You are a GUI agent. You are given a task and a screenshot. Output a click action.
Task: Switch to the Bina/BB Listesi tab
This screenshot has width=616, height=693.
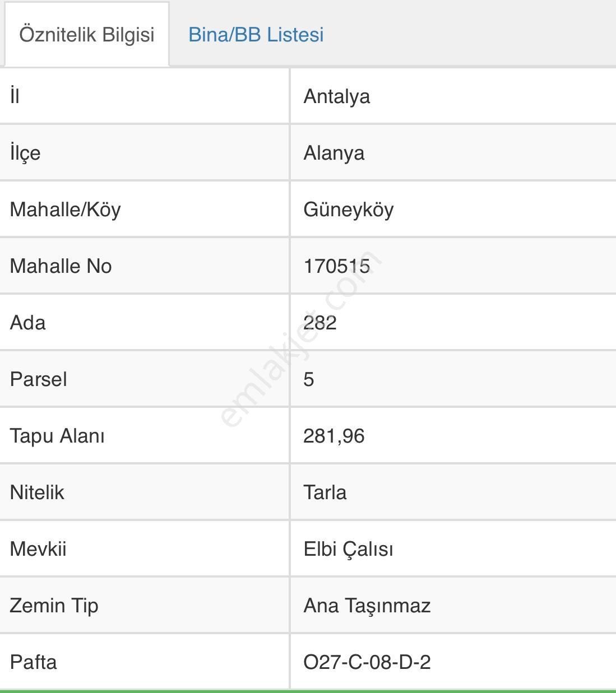257,35
